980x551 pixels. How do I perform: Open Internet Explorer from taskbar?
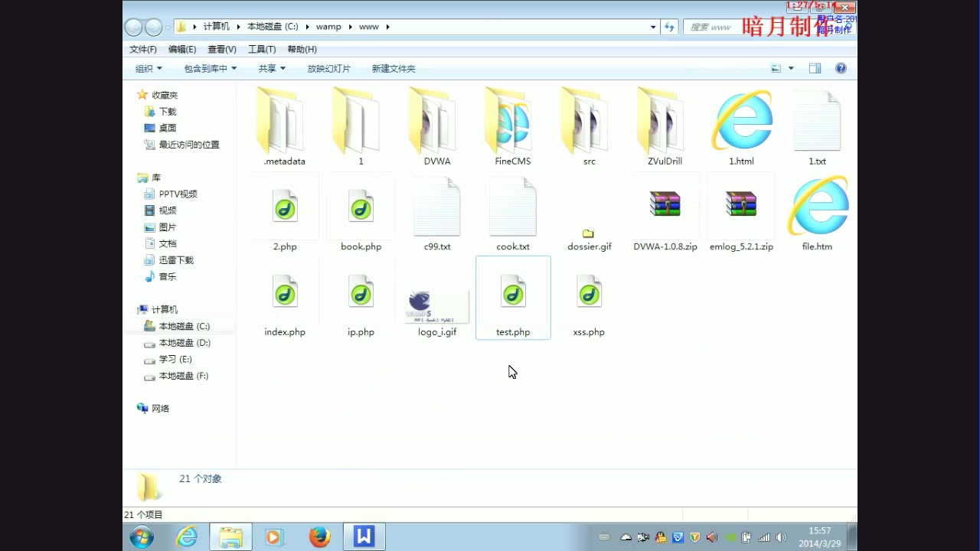[x=186, y=537]
